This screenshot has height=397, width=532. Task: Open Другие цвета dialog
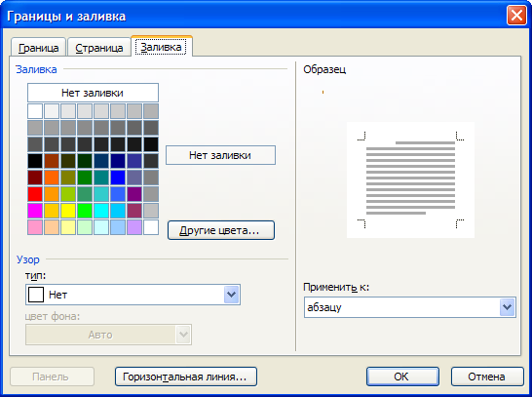coord(221,230)
